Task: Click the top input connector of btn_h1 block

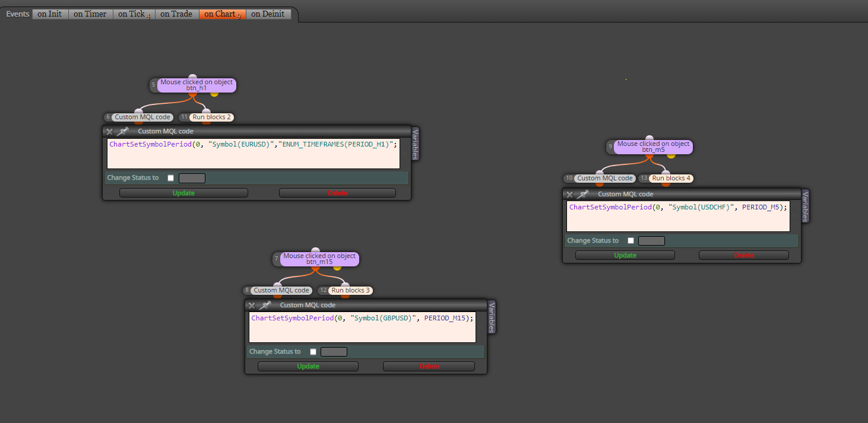Action: click(192, 77)
